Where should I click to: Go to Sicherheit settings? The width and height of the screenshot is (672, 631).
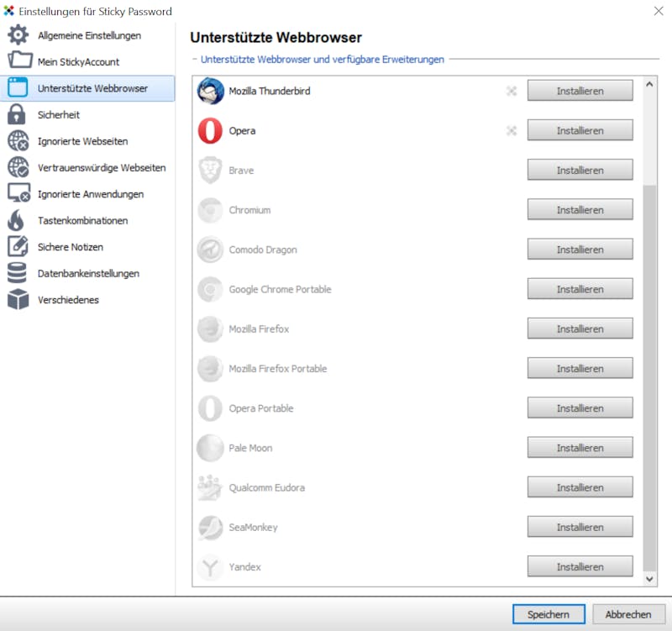pyautogui.click(x=87, y=114)
